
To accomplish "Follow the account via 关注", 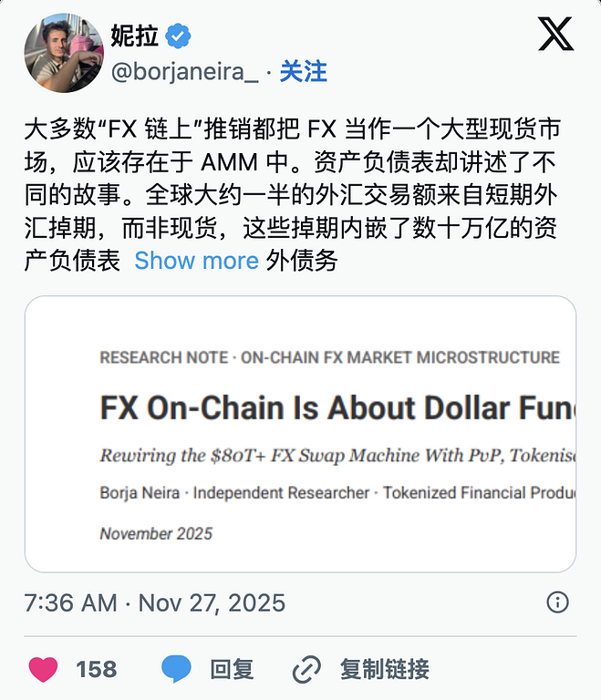I will pos(304,72).
